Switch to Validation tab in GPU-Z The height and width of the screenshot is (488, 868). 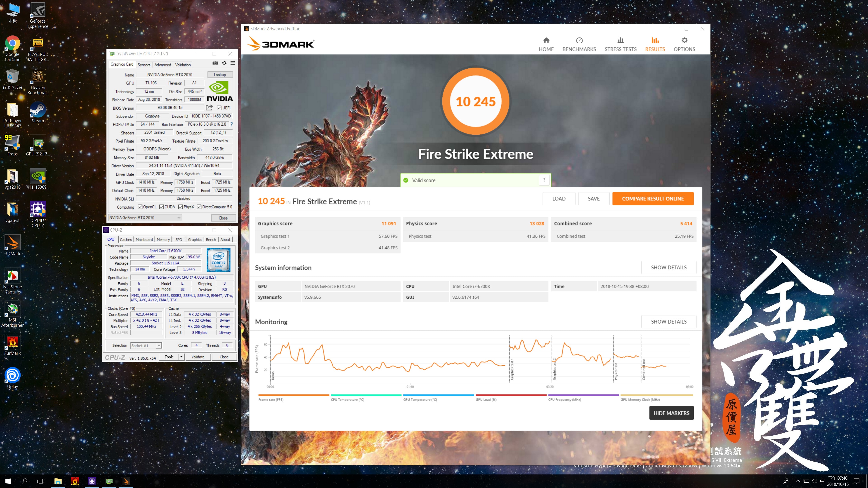[x=183, y=65]
